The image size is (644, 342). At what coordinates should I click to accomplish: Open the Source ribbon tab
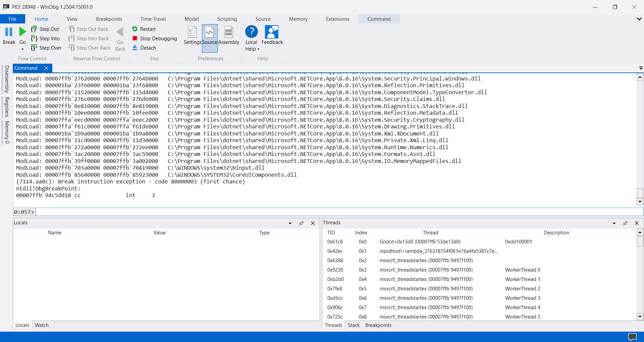pyautogui.click(x=263, y=19)
